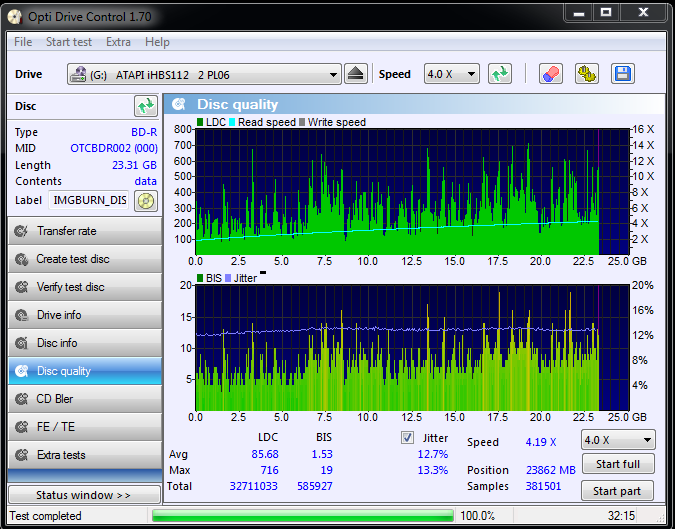
Task: Click the Start full button
Action: pos(618,464)
